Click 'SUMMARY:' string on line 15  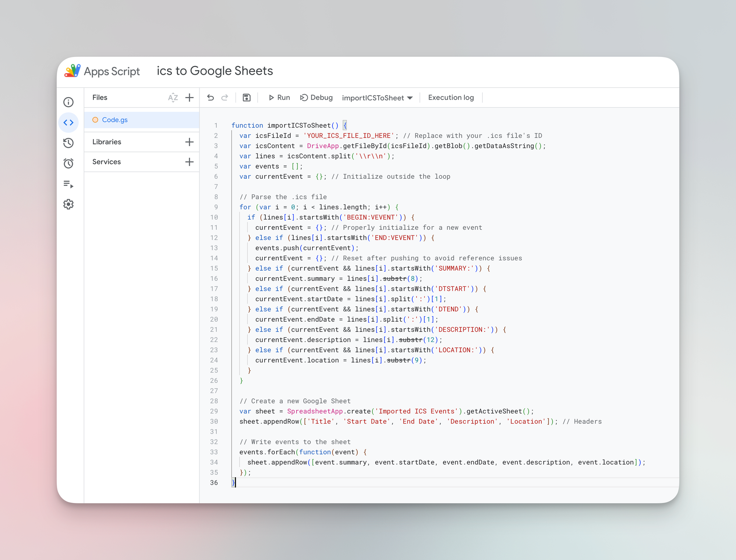(x=454, y=268)
